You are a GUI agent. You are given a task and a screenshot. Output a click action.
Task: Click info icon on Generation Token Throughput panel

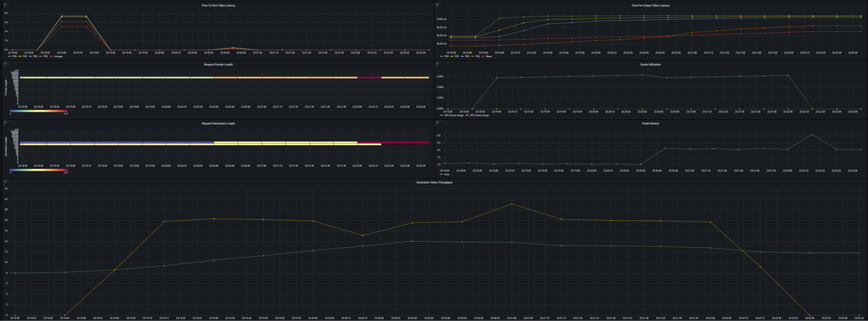pyautogui.click(x=4, y=181)
